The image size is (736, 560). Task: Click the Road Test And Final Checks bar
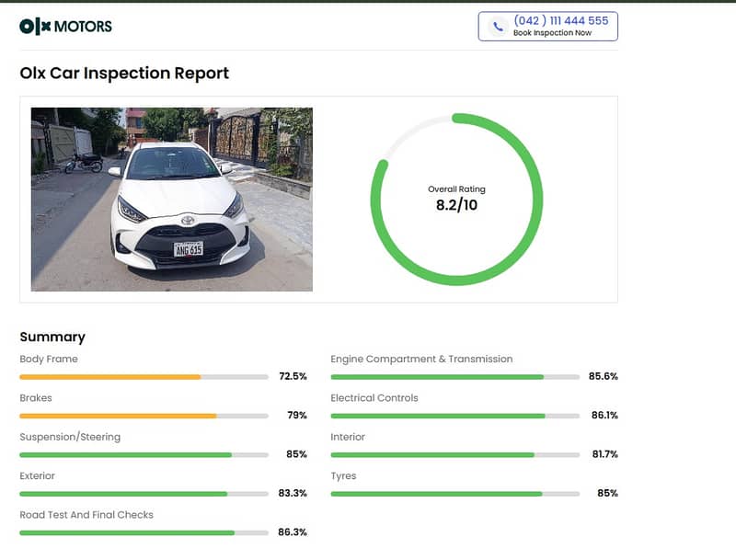(x=144, y=532)
